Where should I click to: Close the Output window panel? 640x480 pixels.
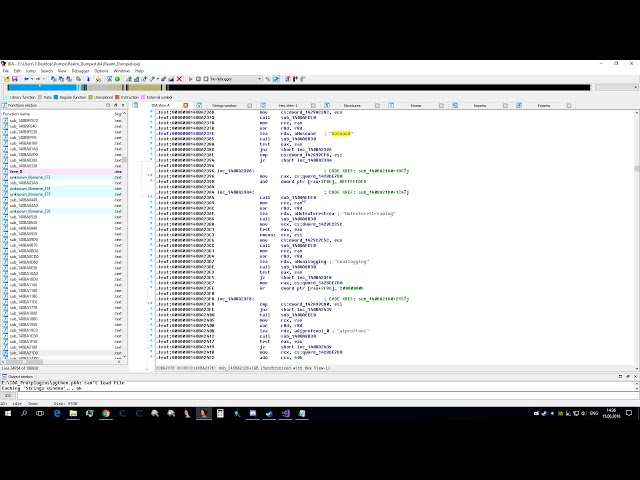coord(635,376)
